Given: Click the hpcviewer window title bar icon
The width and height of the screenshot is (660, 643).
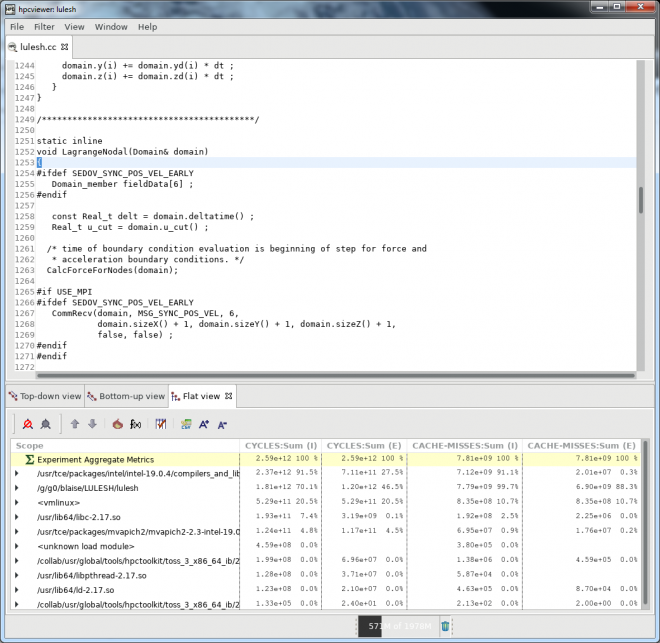Looking at the screenshot, I should pos(10,9).
